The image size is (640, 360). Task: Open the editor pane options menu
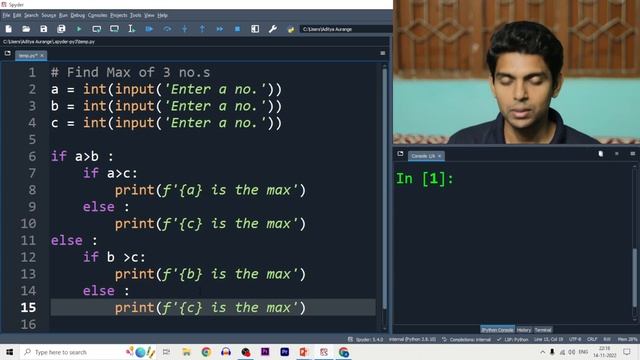pyautogui.click(x=382, y=53)
